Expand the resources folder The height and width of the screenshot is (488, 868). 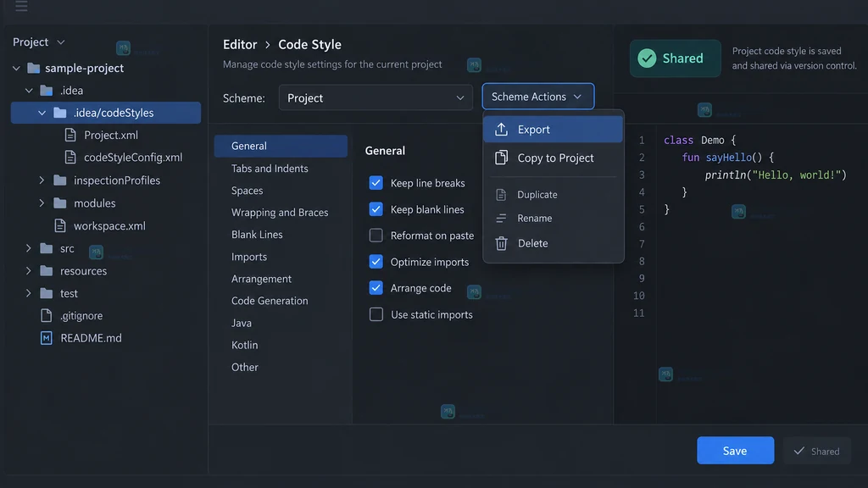[29, 271]
